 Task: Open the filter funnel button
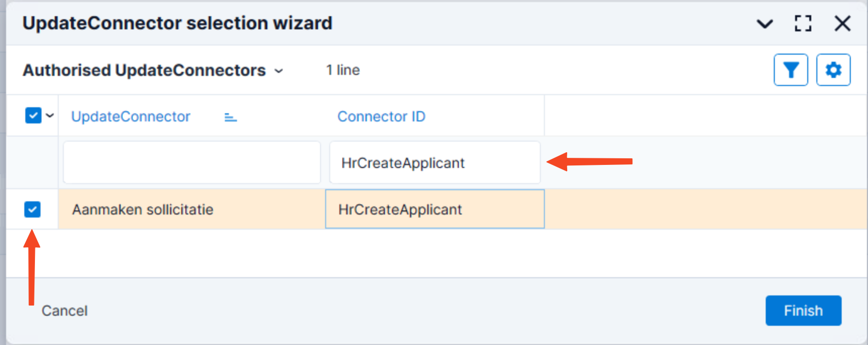(x=791, y=70)
